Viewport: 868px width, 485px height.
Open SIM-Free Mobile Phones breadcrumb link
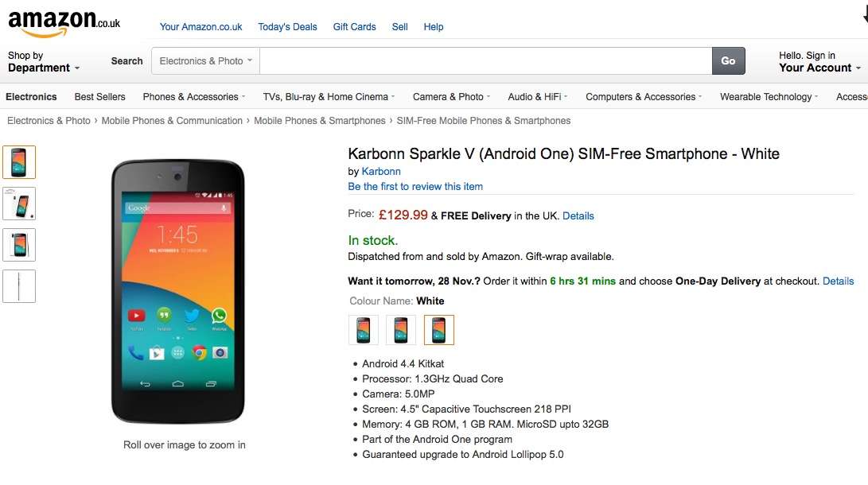coord(483,121)
